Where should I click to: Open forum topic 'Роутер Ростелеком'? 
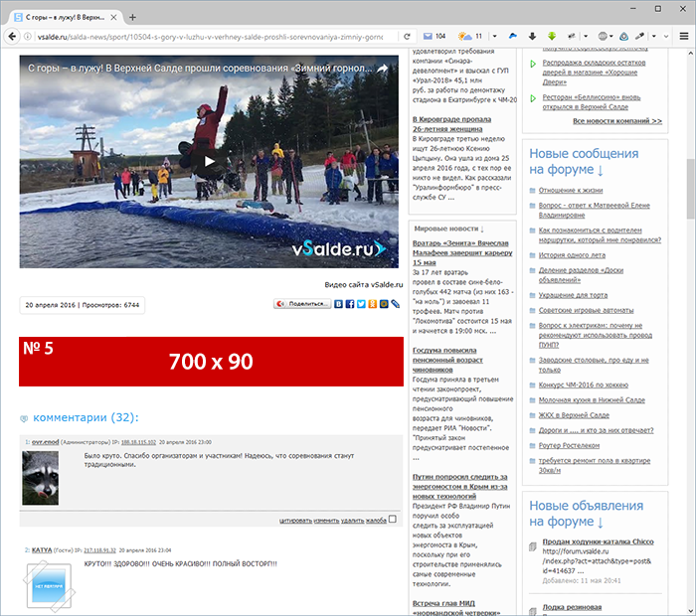pos(569,445)
